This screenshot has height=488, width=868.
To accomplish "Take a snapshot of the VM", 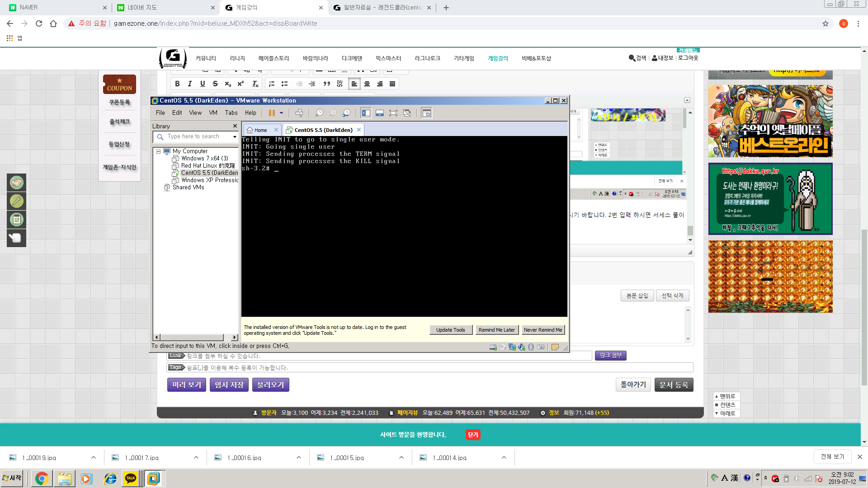I will point(319,113).
